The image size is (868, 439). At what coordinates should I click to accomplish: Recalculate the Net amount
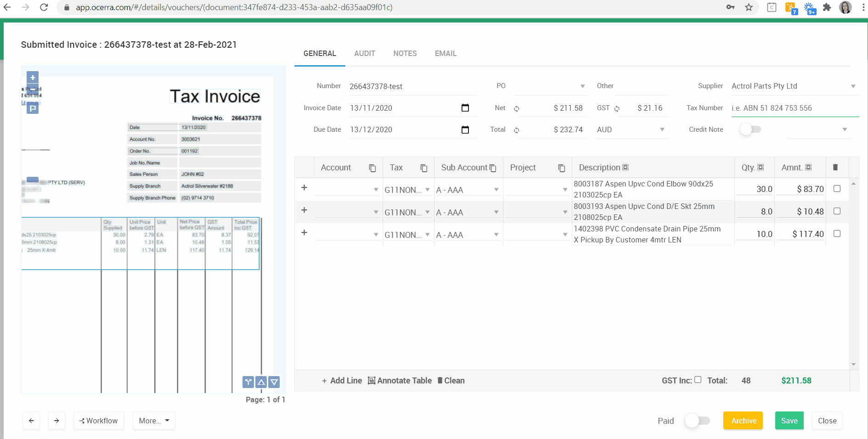click(x=517, y=109)
